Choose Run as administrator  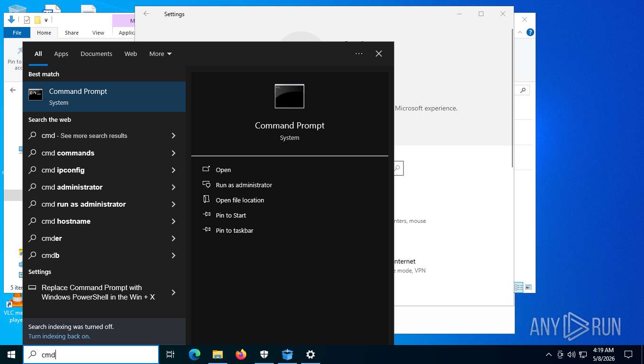(x=244, y=185)
